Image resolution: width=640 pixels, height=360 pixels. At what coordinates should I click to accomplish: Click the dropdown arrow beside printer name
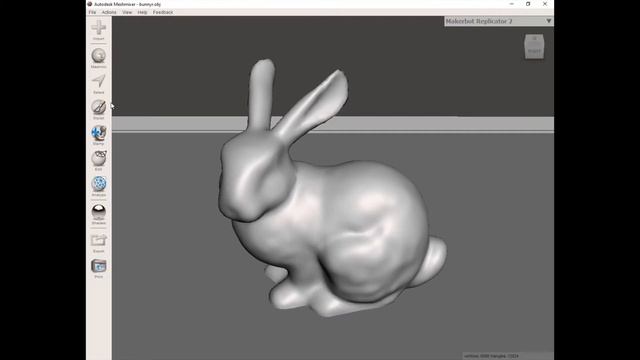tap(549, 21)
